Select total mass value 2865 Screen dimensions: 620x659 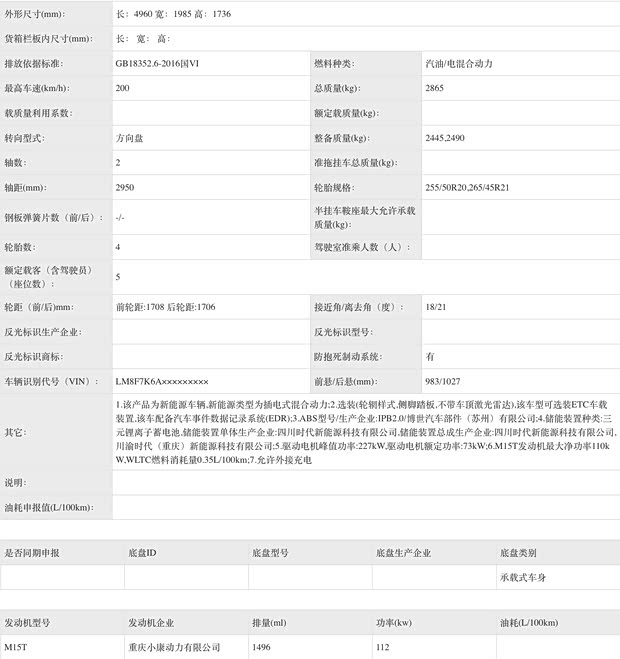pyautogui.click(x=434, y=88)
